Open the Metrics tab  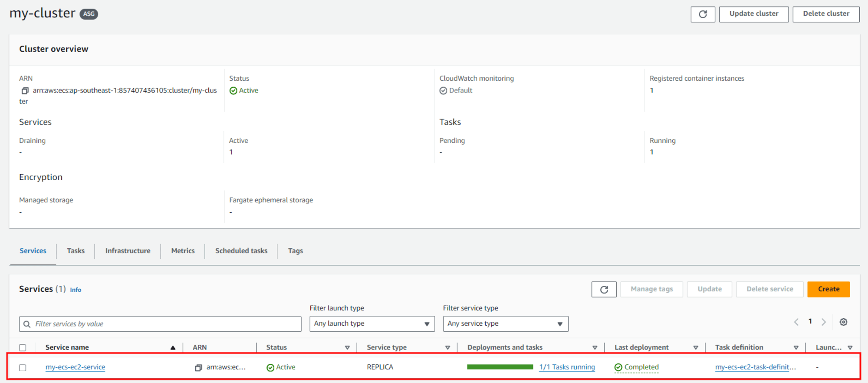coord(183,251)
